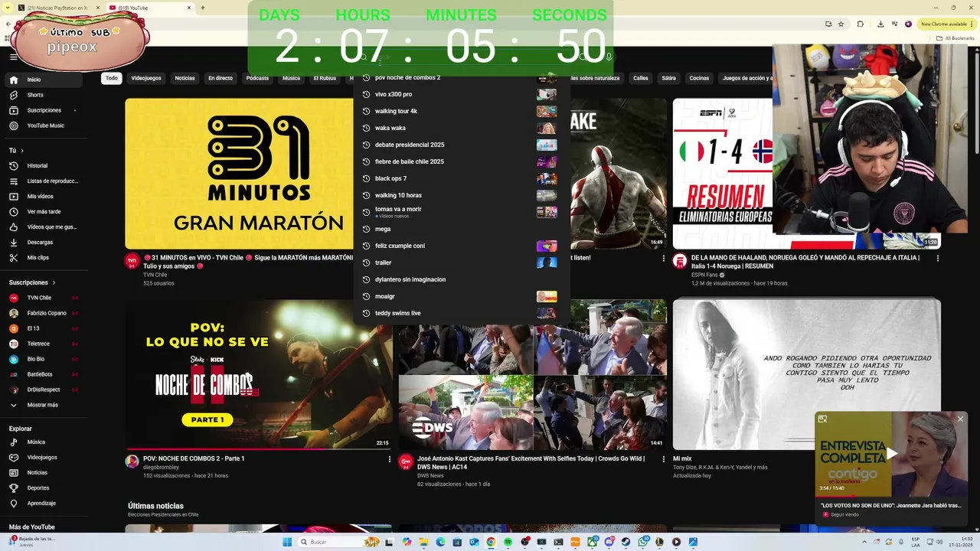This screenshot has height=551, width=980.
Task: Select the Cocinas filter chip
Action: (x=699, y=78)
